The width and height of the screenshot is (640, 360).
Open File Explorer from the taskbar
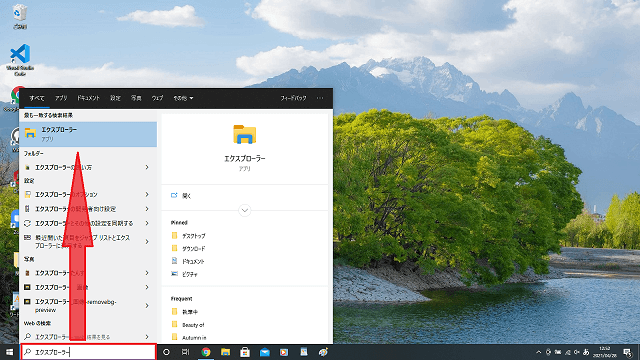coord(225,352)
